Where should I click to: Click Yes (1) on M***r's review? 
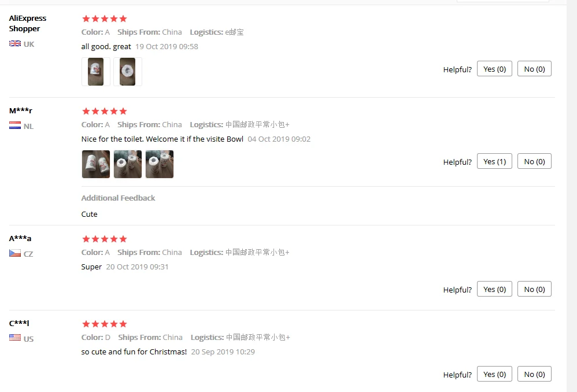[x=494, y=161]
